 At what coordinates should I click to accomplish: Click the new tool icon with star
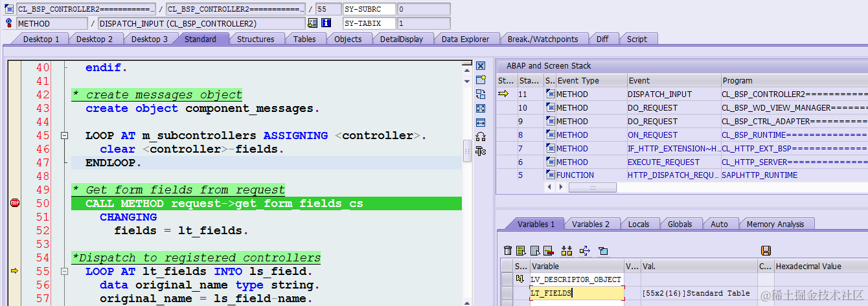point(481,80)
